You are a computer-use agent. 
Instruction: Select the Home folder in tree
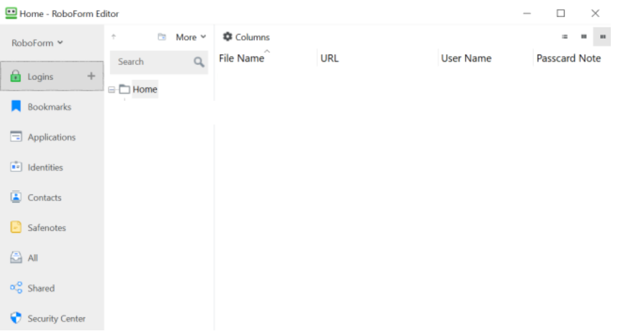click(145, 89)
